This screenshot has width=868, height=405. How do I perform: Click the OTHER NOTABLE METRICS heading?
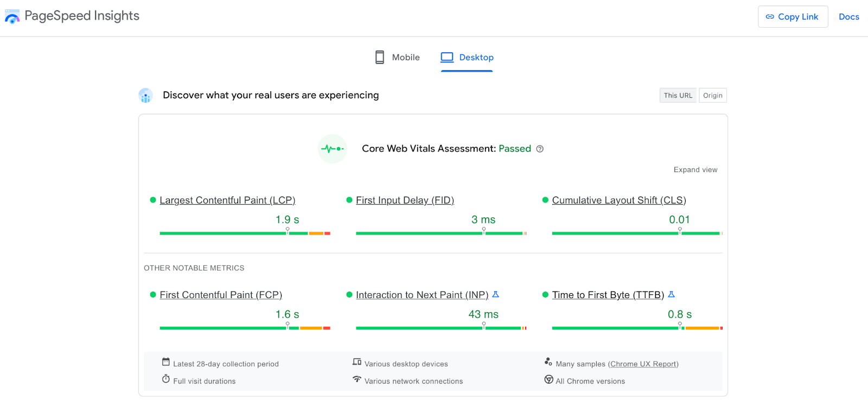point(194,268)
